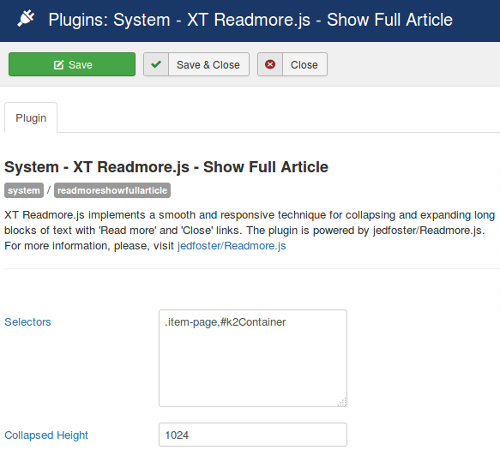Click the heading 'System - XT Readmore.js - Show Full Article'
The image size is (500, 456).
[166, 167]
